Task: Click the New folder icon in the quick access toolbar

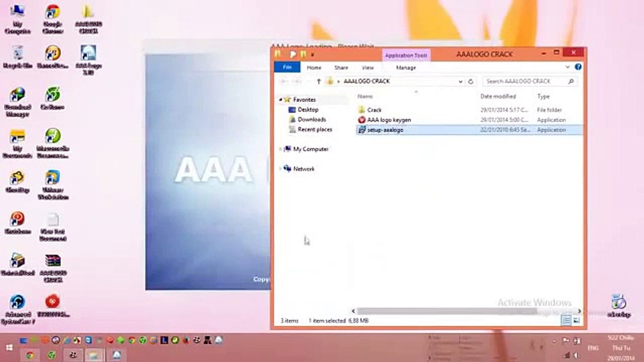Action: tap(303, 54)
